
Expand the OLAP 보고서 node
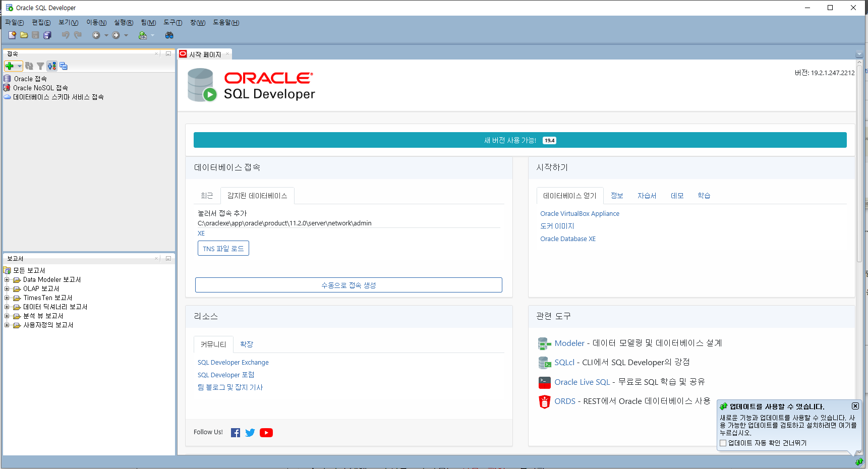click(x=7, y=288)
